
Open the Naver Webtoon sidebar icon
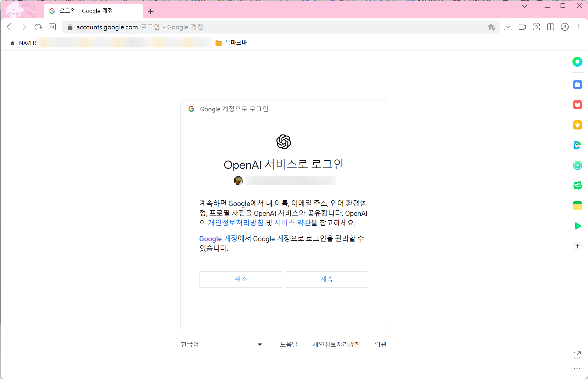[x=577, y=185]
